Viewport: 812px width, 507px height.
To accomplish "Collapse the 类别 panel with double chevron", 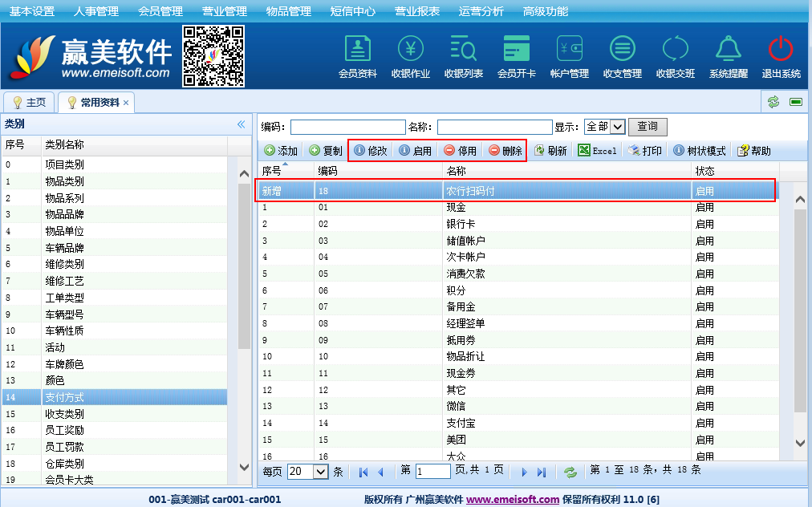I will (241, 124).
